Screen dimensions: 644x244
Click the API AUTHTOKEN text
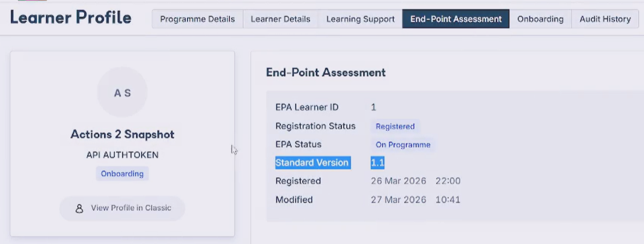[x=123, y=155]
